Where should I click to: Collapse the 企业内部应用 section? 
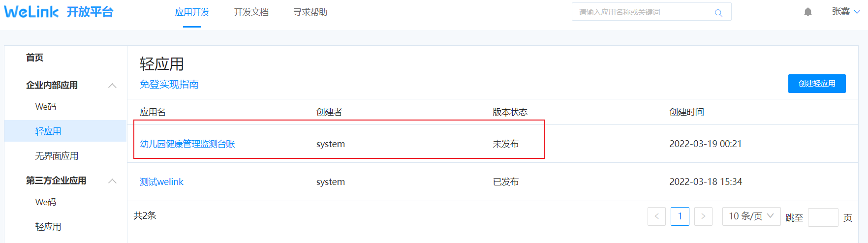(112, 86)
